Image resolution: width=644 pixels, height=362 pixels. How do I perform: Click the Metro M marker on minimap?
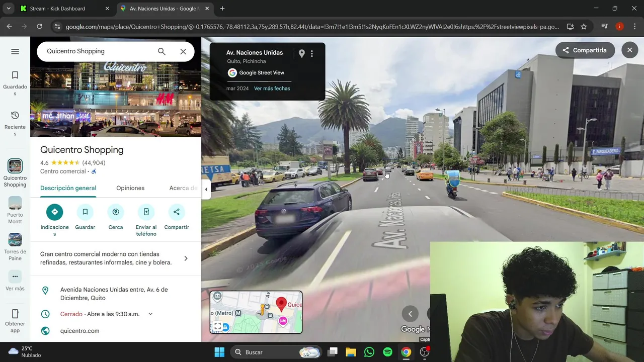[238, 313]
